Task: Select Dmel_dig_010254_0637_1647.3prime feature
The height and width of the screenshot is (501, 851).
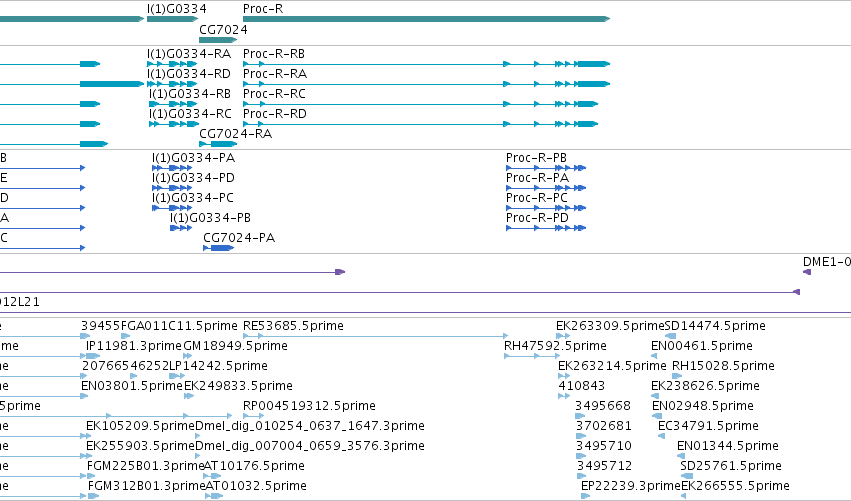Action: (310, 427)
